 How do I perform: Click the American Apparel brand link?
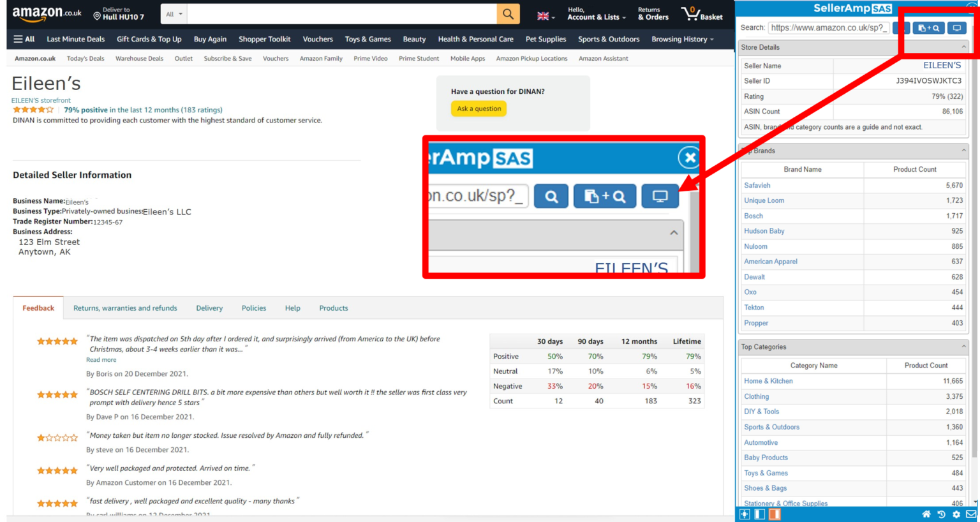click(770, 262)
